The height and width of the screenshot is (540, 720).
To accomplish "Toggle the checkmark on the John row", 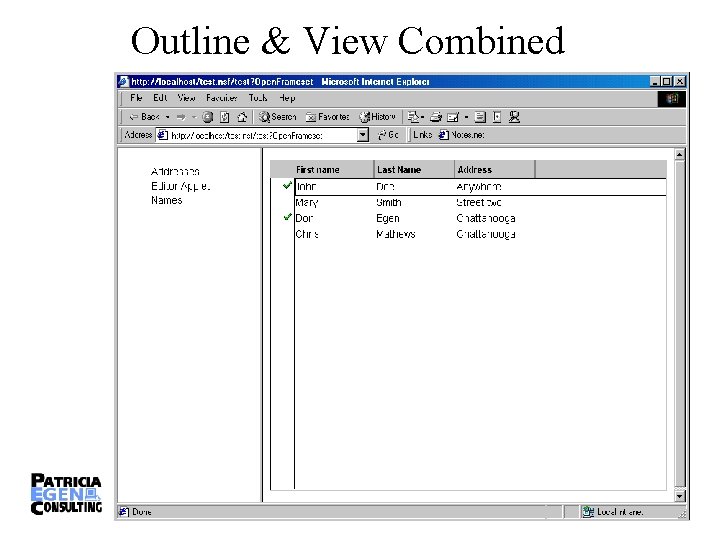I will click(287, 185).
